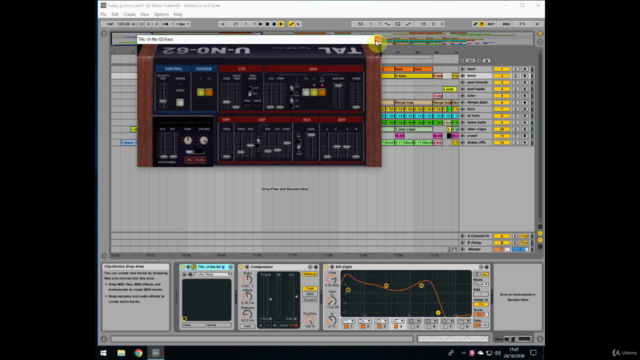This screenshot has width=640, height=360.
Task: Click the Stop transport button
Action: click(x=267, y=24)
